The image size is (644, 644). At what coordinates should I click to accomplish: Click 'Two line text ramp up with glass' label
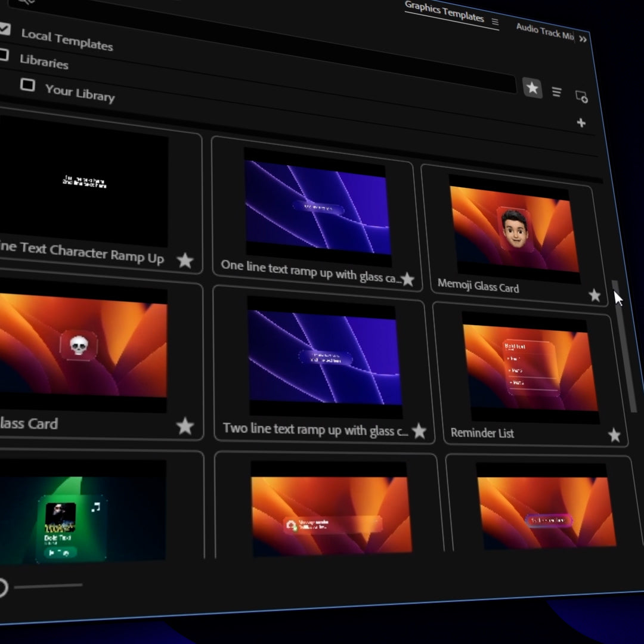coord(315,429)
